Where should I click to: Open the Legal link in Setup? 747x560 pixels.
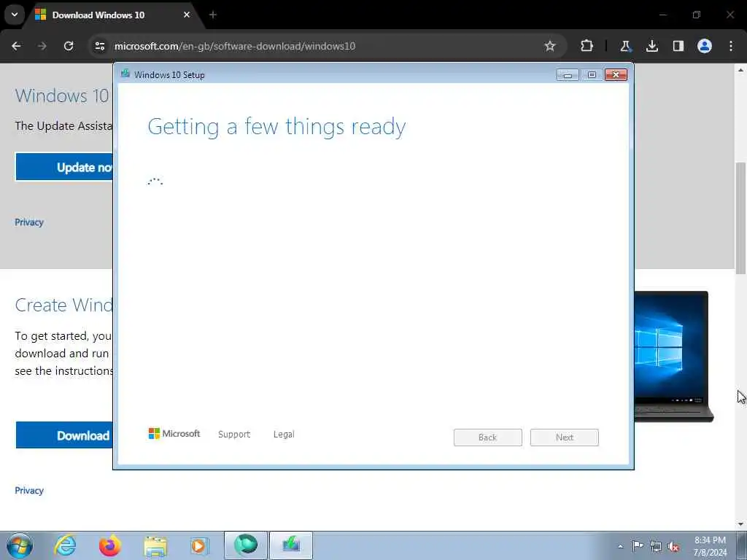[x=284, y=435]
